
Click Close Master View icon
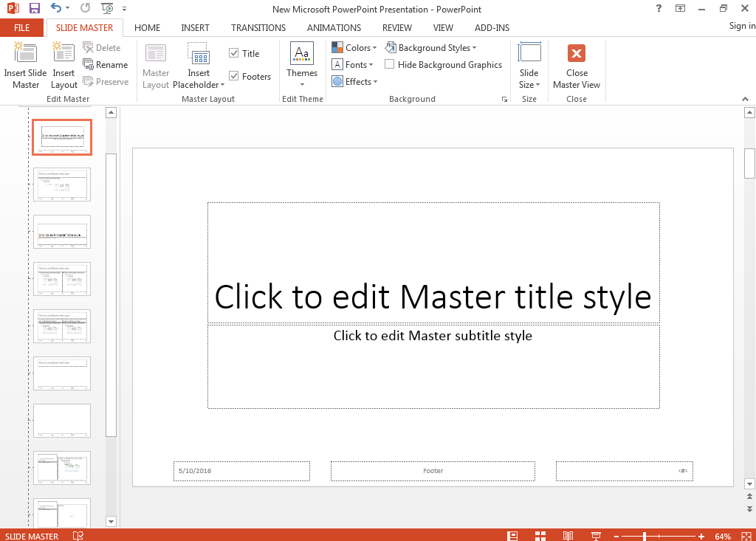pyautogui.click(x=577, y=55)
